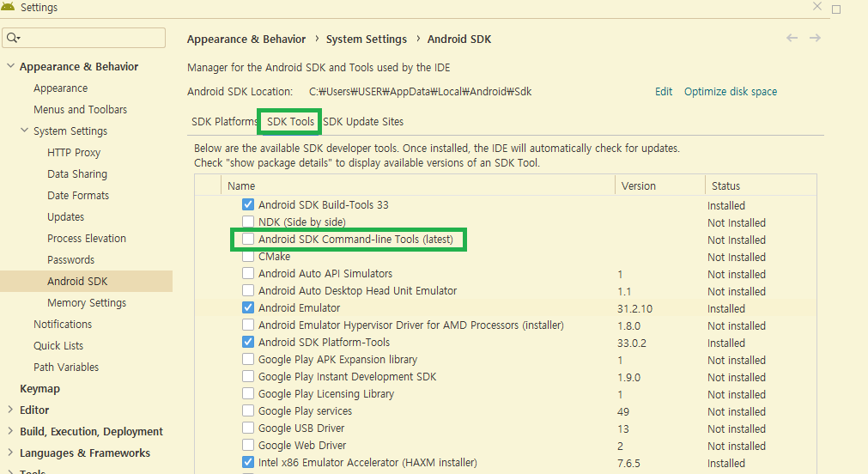The image size is (868, 474).
Task: Click the forward navigation arrow
Action: [x=815, y=38]
